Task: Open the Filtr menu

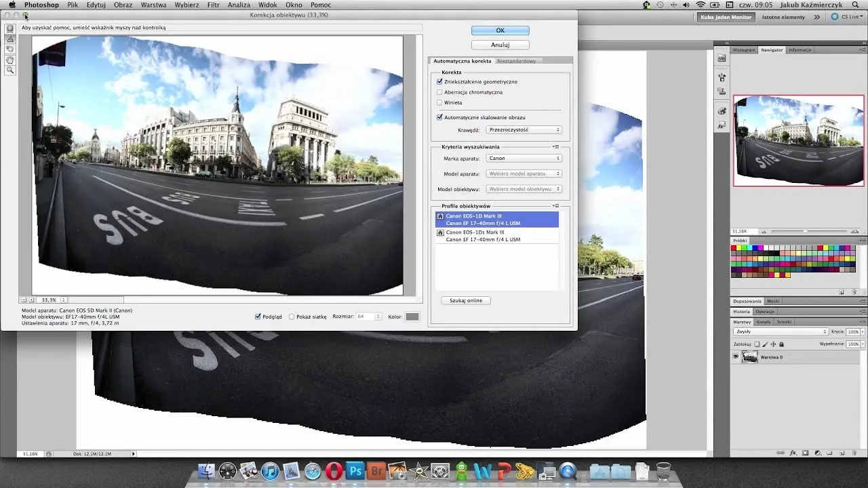Action: 212,5
